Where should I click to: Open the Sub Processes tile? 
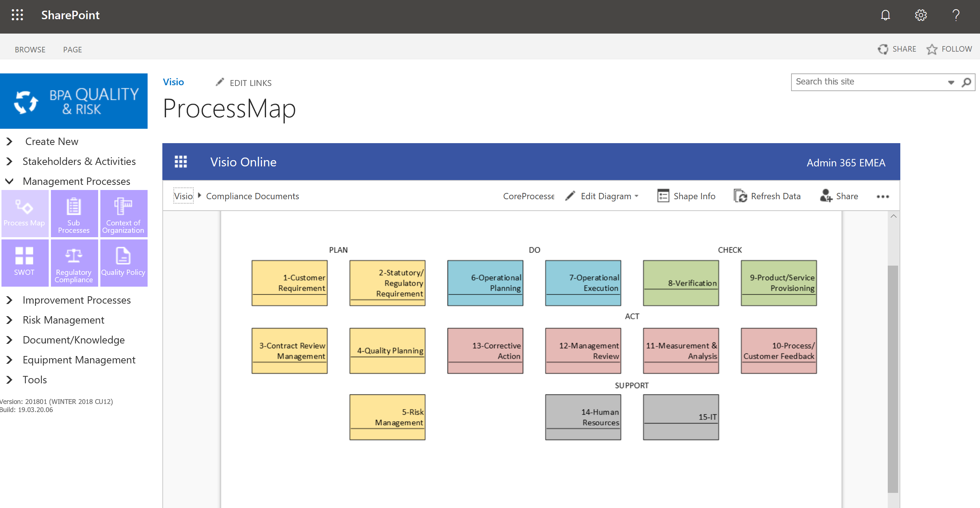(x=74, y=213)
